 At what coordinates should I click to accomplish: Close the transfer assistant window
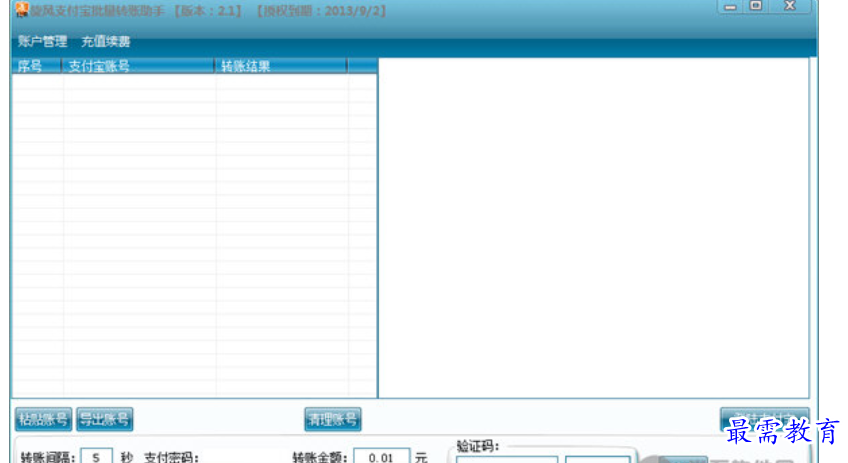point(790,6)
